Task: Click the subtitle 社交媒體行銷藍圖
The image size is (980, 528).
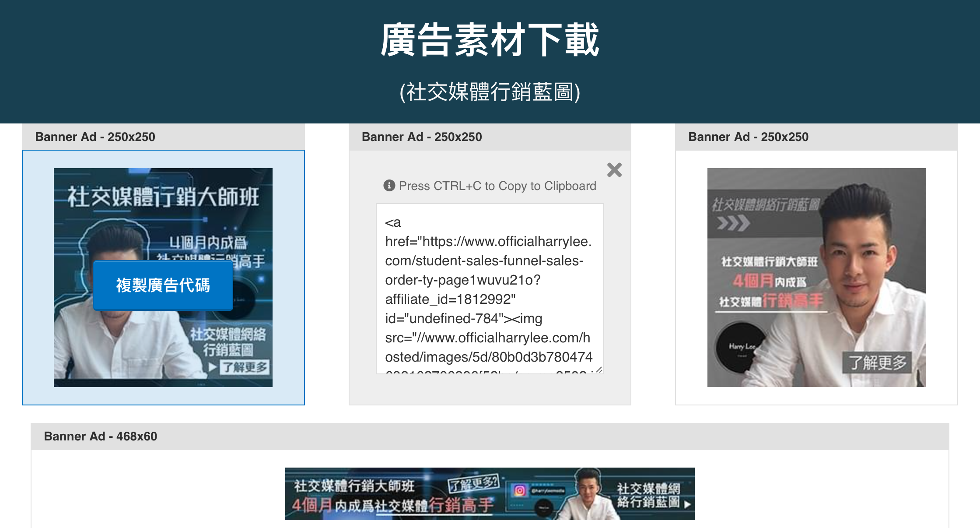Action: coord(490,92)
